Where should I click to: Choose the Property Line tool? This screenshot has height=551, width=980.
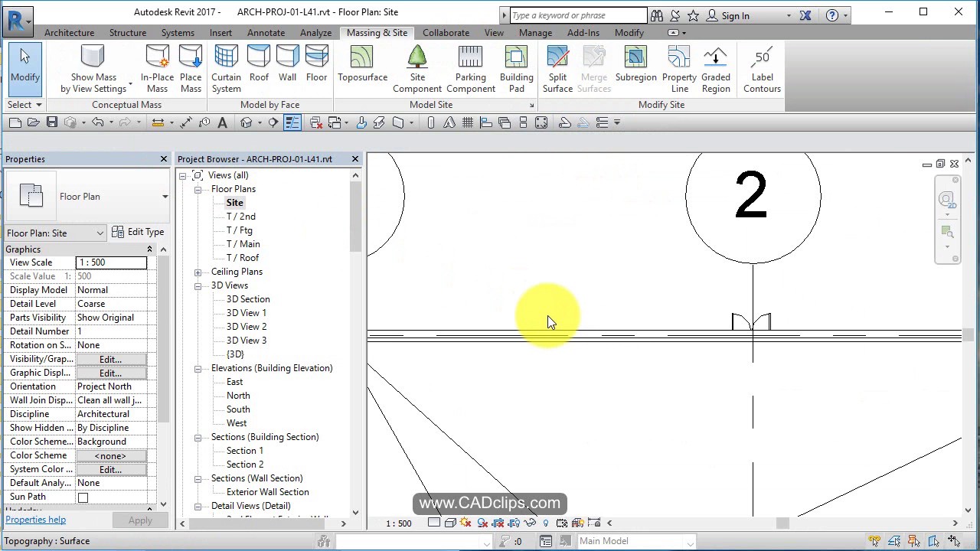[679, 70]
